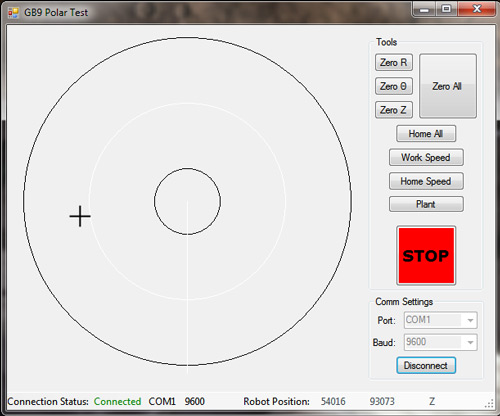Viewport: 500px width, 416px height.
Task: Click the Plant button
Action: click(x=426, y=204)
